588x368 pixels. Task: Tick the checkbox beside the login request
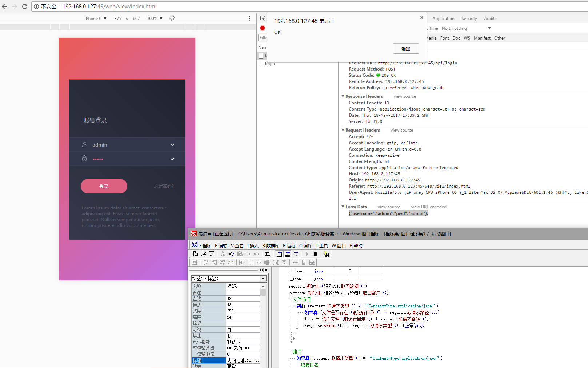point(261,64)
